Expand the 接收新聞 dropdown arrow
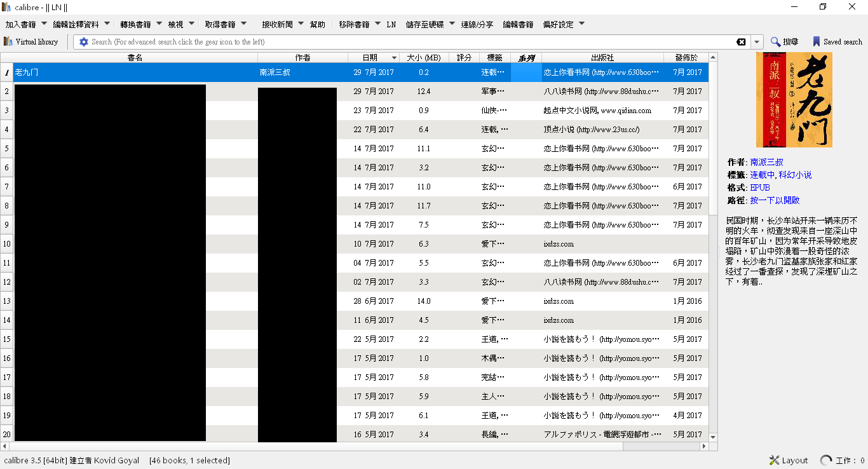The width and height of the screenshot is (868, 469). (x=301, y=24)
